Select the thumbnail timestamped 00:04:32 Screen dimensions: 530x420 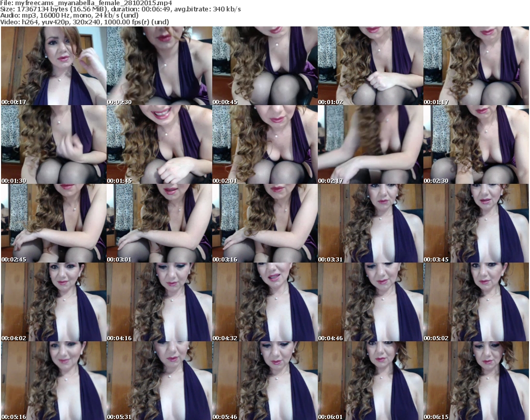[264, 302]
